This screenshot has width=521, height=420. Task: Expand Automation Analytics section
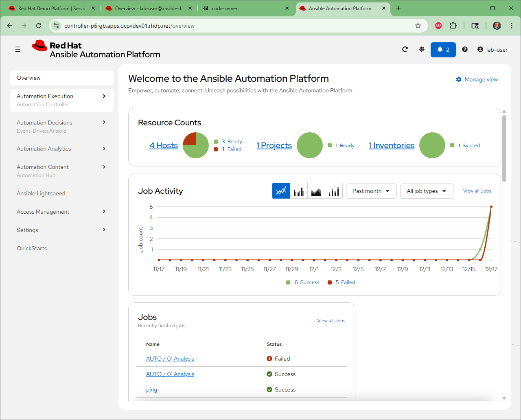[62, 149]
